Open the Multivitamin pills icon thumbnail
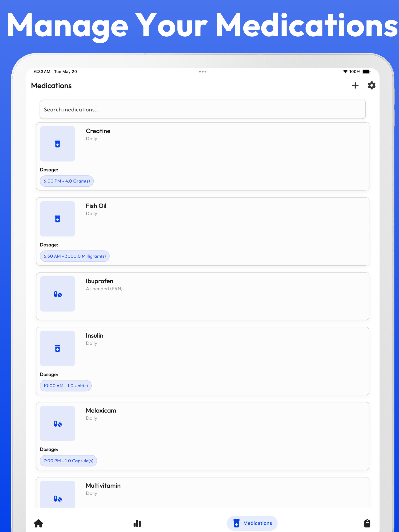The height and width of the screenshot is (532, 399). coord(57,495)
